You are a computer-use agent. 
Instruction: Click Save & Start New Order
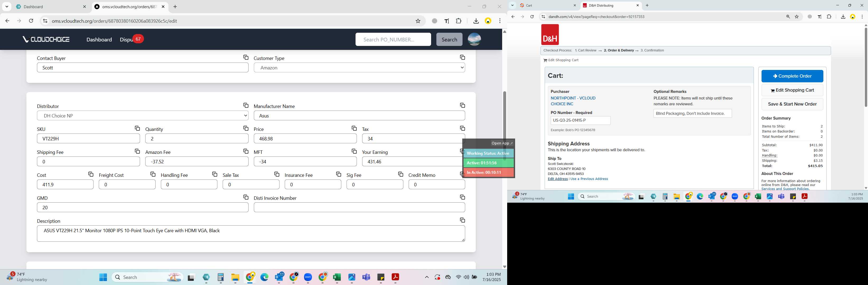coord(792,104)
